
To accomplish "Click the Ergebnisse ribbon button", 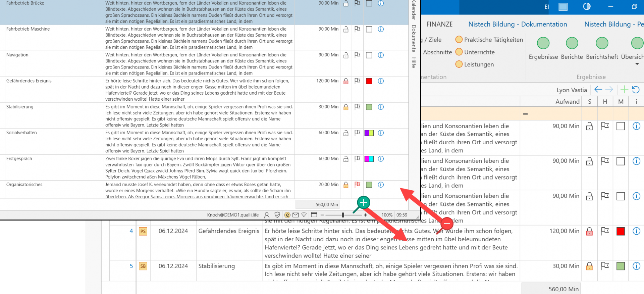I will click(543, 49).
